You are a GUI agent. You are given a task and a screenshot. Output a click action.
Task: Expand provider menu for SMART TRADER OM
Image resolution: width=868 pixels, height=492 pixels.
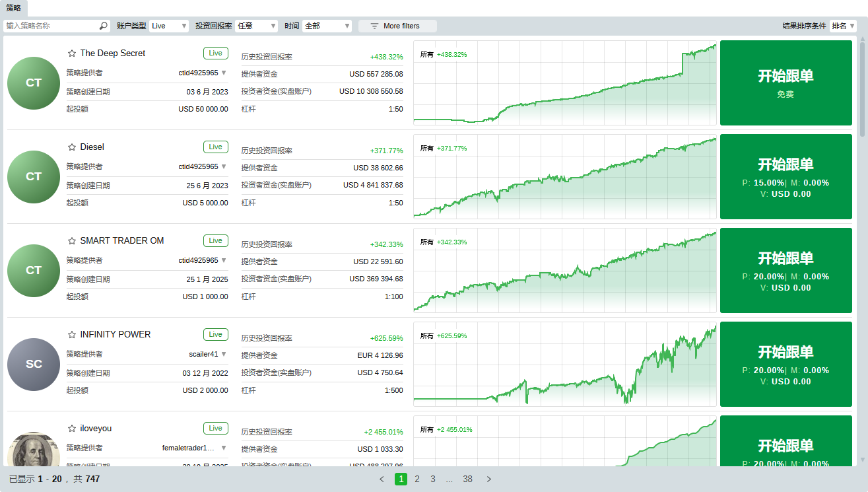[224, 260]
